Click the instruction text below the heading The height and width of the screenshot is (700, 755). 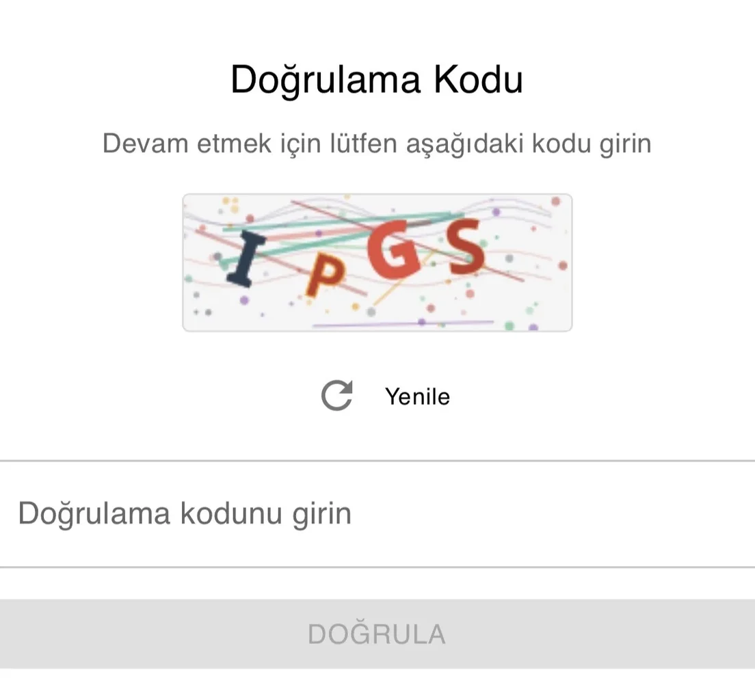(x=377, y=144)
